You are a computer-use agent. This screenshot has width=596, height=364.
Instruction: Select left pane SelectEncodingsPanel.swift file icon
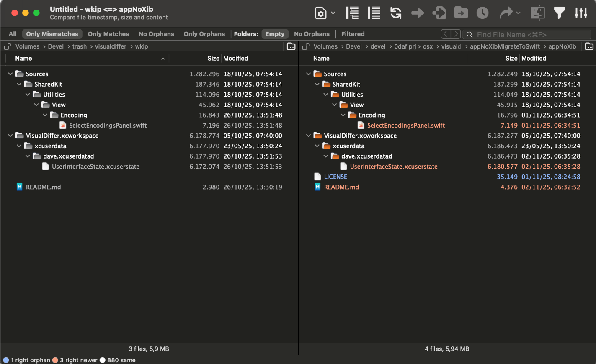(x=63, y=125)
